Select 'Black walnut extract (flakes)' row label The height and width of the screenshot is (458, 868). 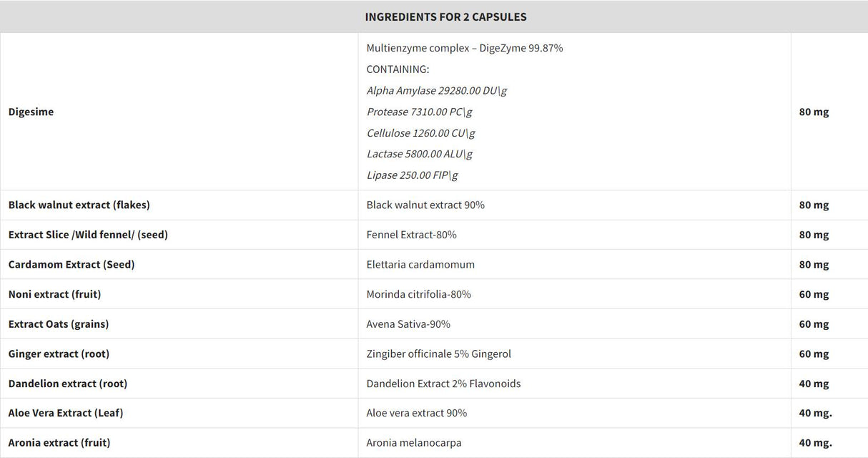tap(79, 205)
